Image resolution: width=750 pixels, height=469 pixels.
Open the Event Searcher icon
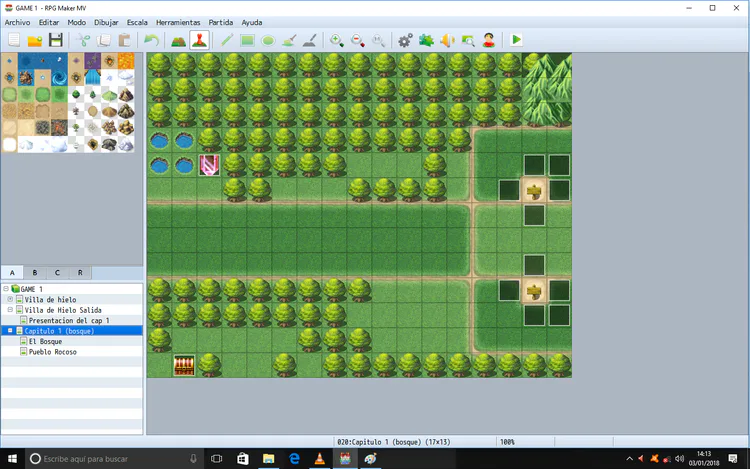(x=468, y=40)
